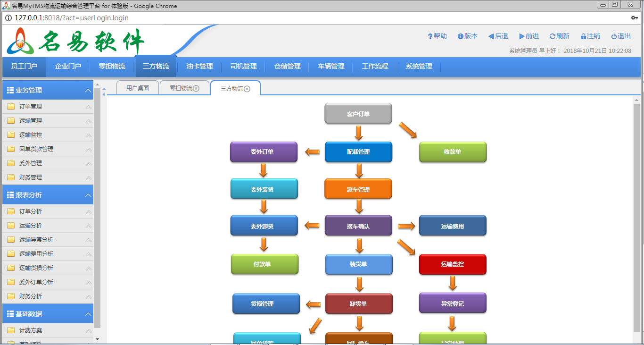The width and height of the screenshot is (644, 345).
Task: Open the 回单货款管理 folder icon
Action: (11, 149)
